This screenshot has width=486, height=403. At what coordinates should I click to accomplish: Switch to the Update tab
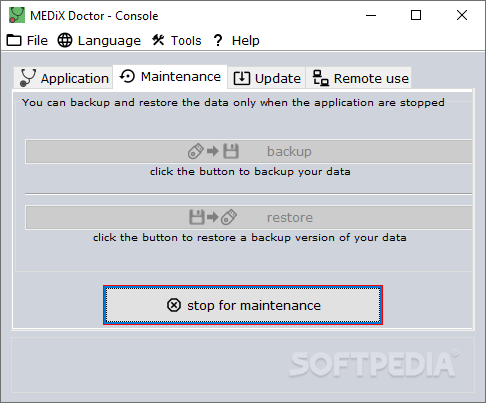pos(267,78)
